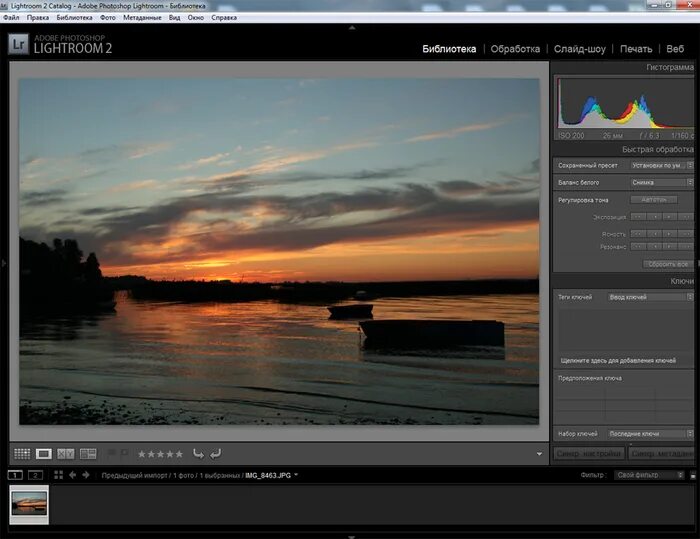This screenshot has width=700, height=539.
Task: Switch to Библиотека module
Action: pos(449,49)
